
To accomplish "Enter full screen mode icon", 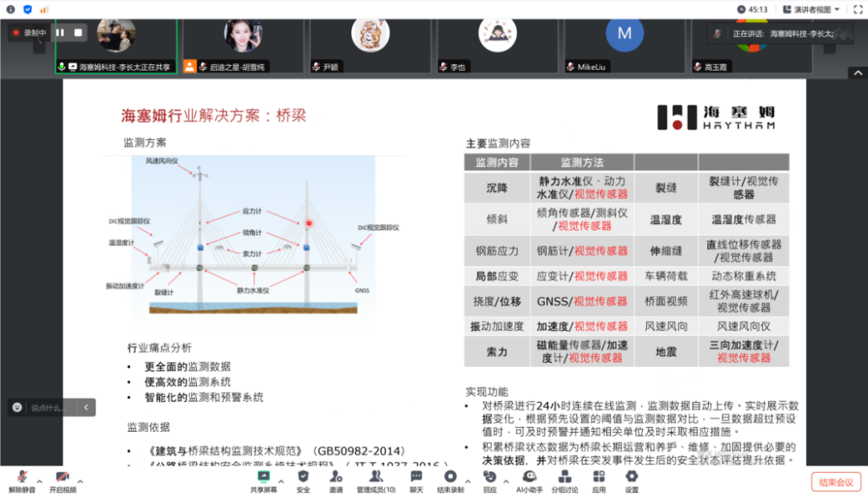I will click(858, 10).
